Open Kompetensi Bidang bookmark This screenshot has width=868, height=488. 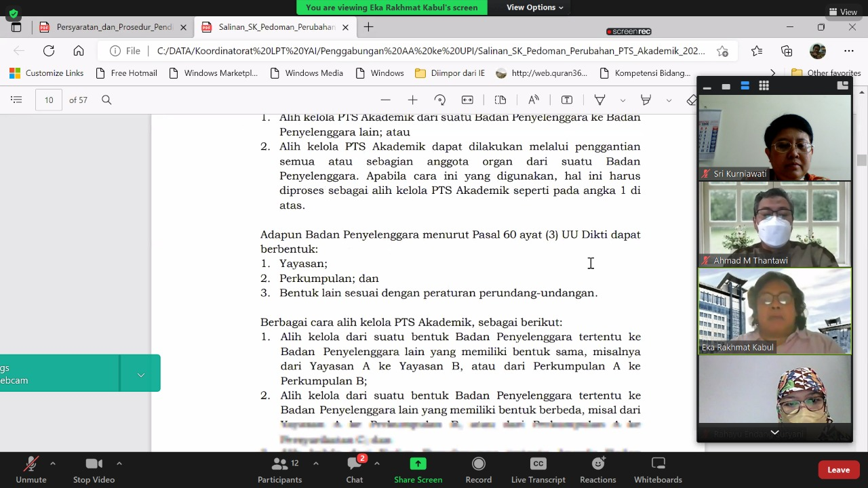click(x=646, y=73)
